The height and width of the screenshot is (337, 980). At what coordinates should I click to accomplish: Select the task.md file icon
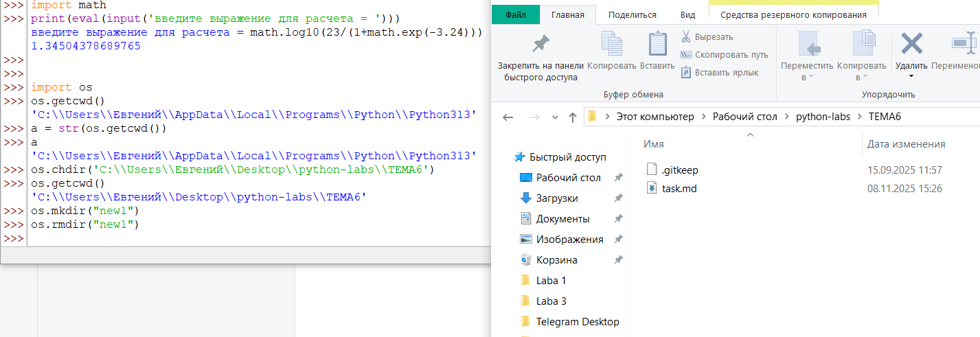(x=652, y=188)
